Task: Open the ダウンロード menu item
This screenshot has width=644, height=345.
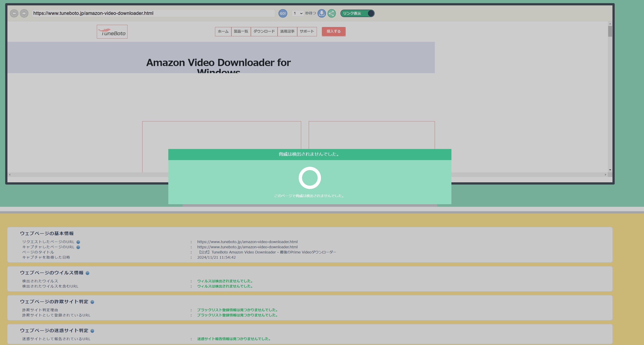Action: [264, 31]
